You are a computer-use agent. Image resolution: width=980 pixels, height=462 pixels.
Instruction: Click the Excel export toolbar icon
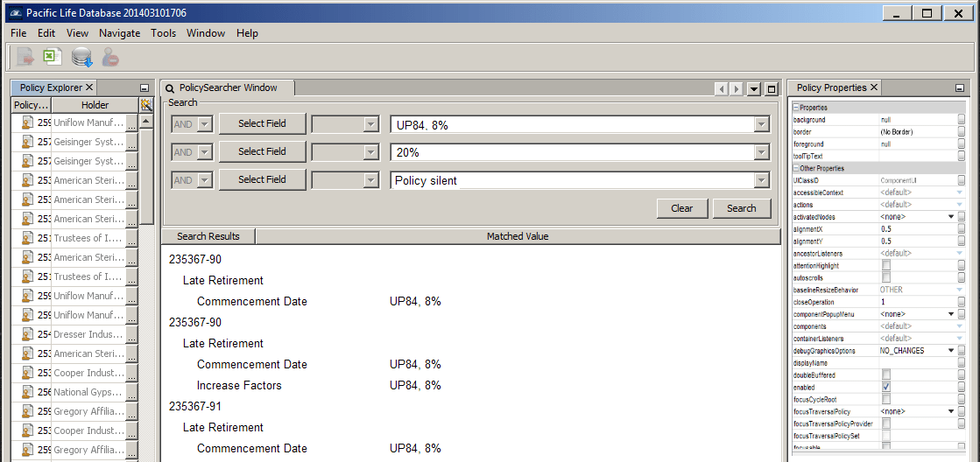53,58
